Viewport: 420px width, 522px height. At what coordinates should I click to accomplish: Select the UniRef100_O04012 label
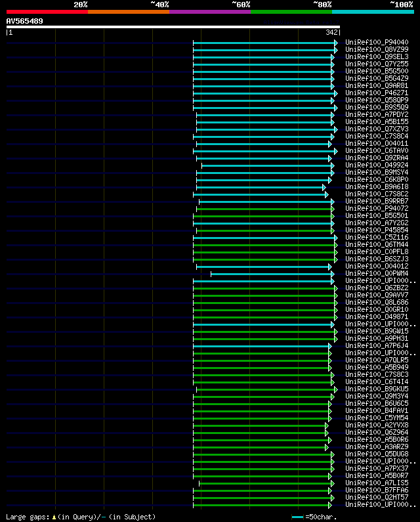click(x=377, y=267)
